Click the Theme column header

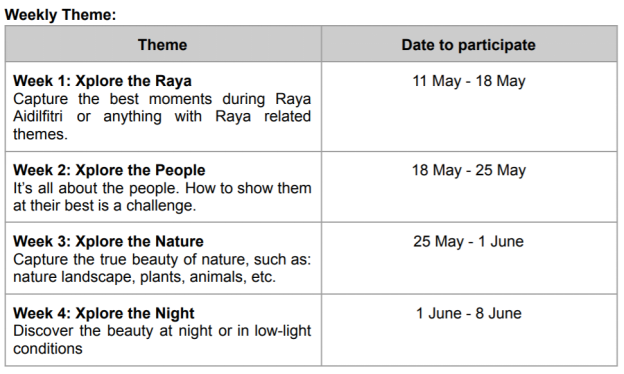[162, 45]
